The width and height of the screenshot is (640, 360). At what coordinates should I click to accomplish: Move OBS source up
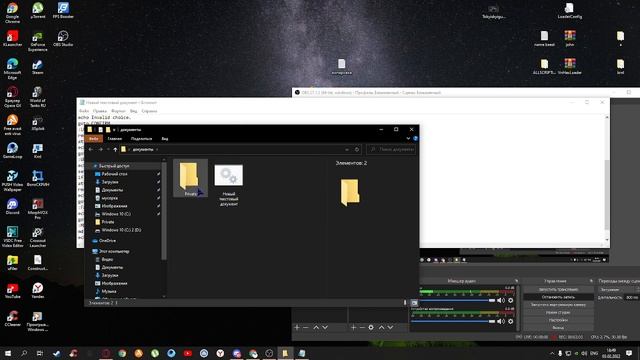coord(381,327)
